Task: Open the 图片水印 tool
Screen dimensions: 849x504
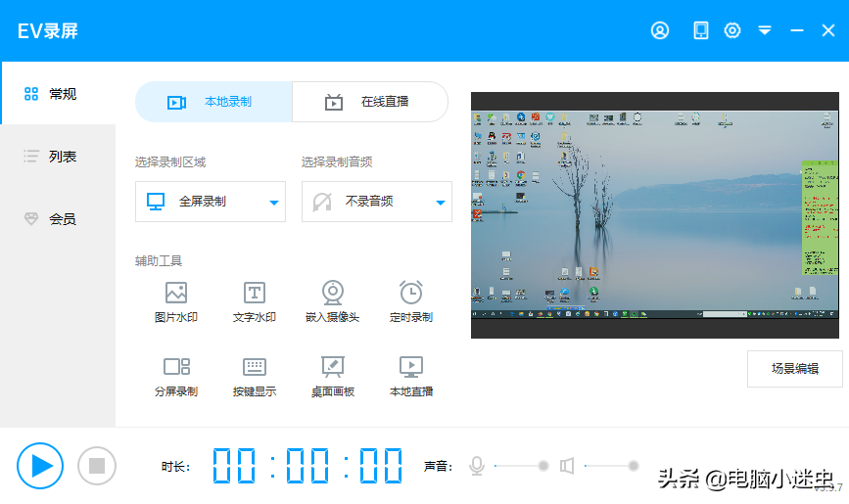Action: click(176, 302)
